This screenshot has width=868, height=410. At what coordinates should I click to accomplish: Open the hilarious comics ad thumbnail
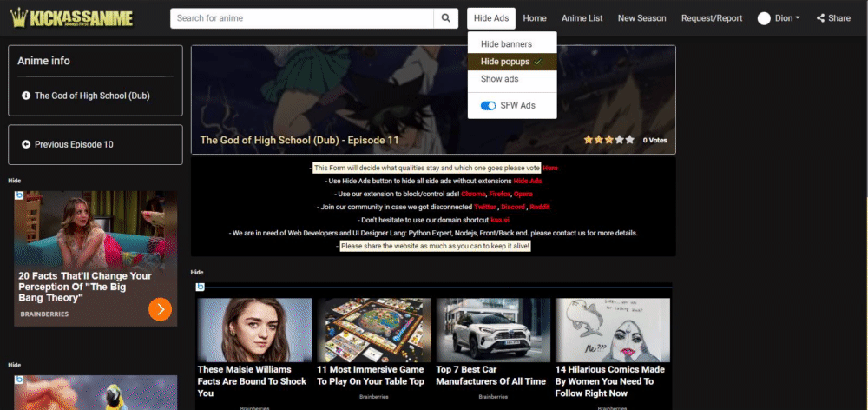613,330
